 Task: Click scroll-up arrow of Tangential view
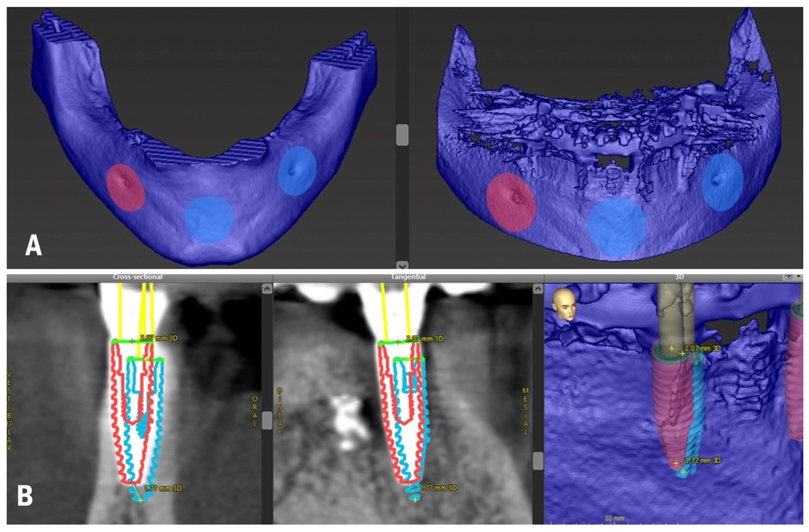[x=538, y=289]
